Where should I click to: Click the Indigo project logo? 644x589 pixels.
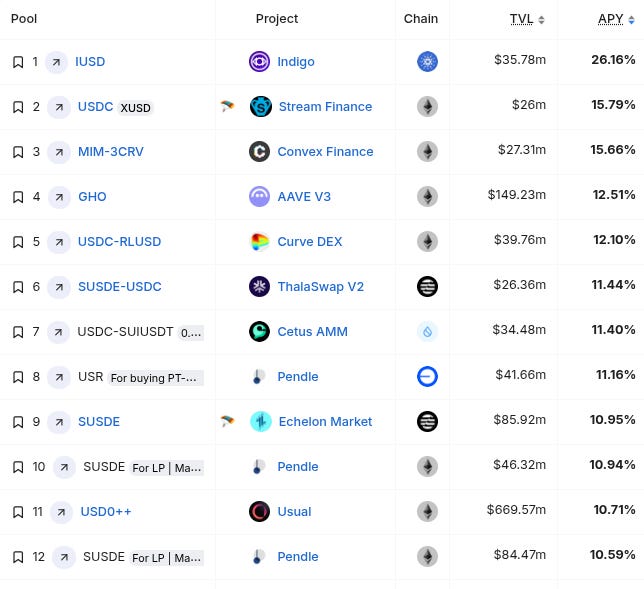(260, 62)
